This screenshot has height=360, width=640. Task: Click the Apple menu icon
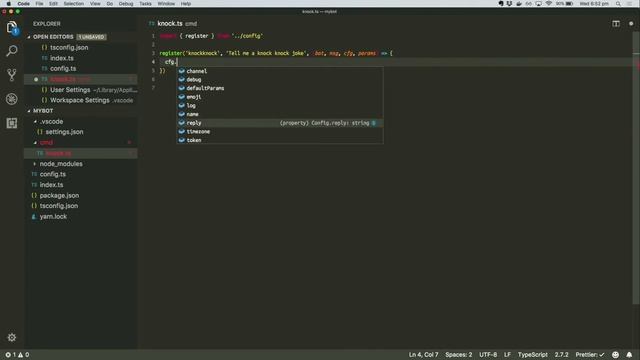[8, 4]
